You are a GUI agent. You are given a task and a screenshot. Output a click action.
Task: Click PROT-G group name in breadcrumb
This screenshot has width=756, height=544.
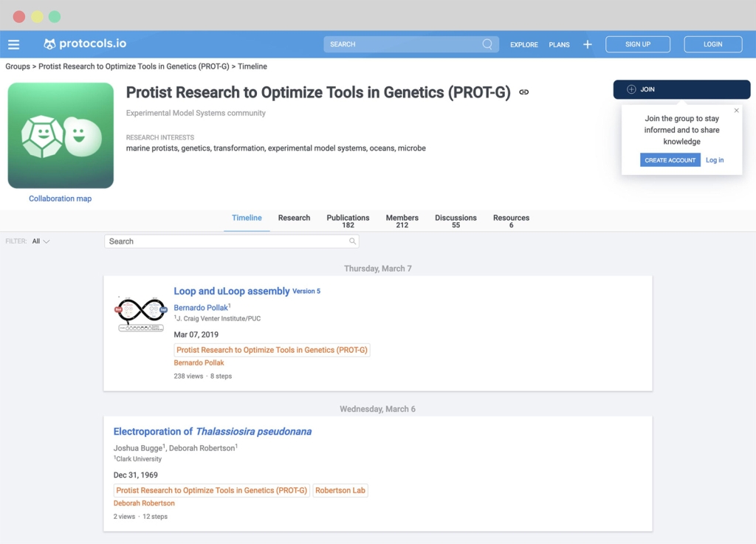coord(134,66)
